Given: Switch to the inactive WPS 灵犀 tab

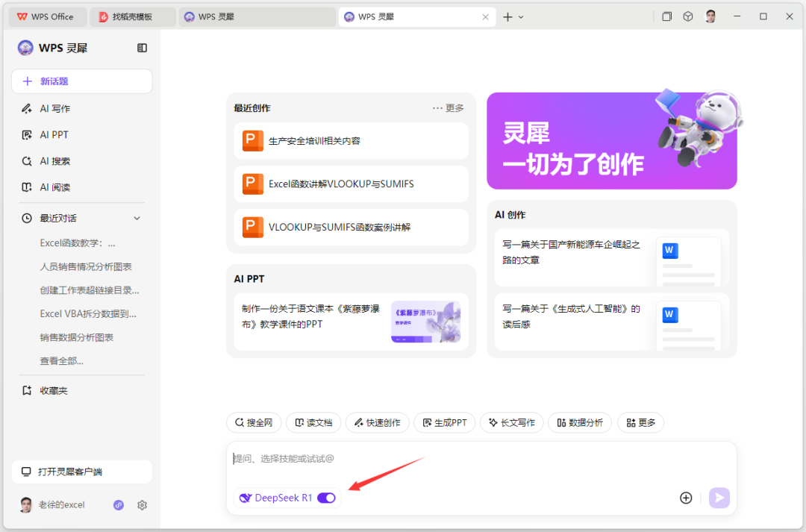Looking at the screenshot, I should 257,17.
